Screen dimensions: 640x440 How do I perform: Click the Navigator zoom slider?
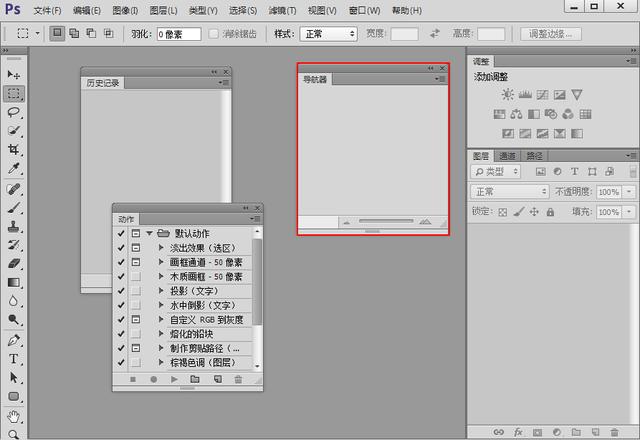(x=386, y=221)
